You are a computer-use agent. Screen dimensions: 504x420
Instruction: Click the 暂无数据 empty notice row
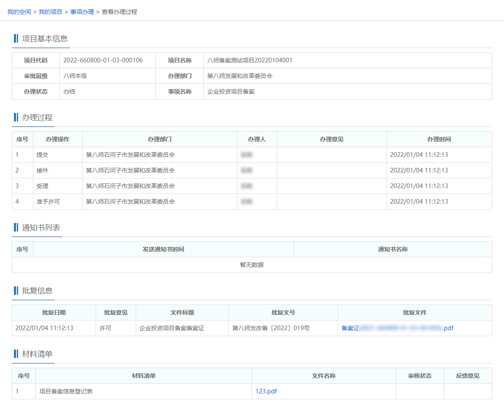(252, 265)
